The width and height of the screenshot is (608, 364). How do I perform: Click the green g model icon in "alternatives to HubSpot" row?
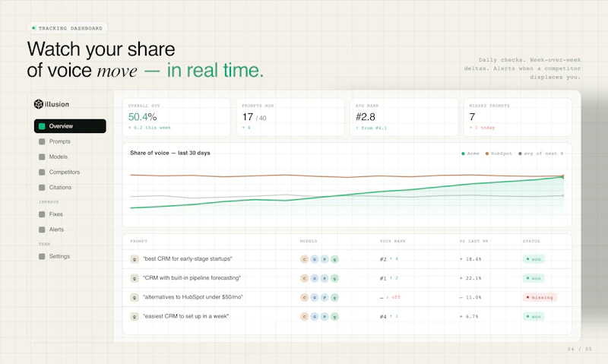[x=334, y=297]
